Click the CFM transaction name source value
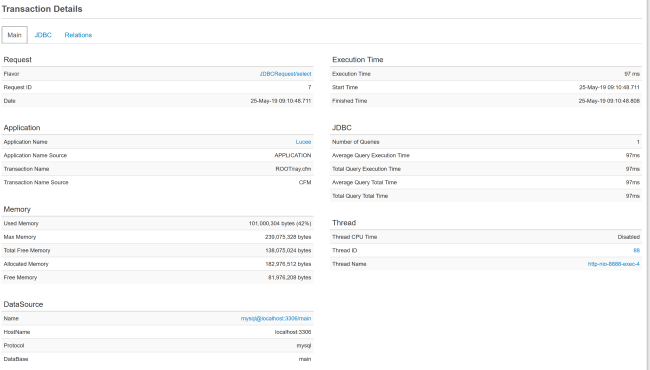 point(305,182)
